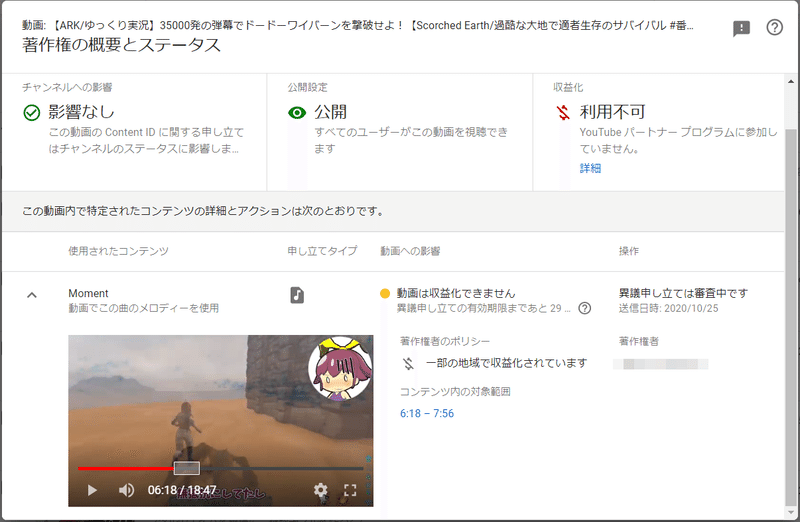Image resolution: width=800 pixels, height=522 pixels.
Task: Click the green check icon beside 影響なし
Action: [32, 112]
